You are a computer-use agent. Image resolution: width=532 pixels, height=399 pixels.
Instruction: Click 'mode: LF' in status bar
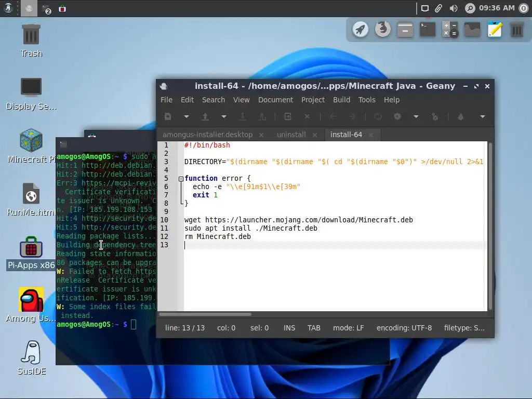pyautogui.click(x=348, y=328)
